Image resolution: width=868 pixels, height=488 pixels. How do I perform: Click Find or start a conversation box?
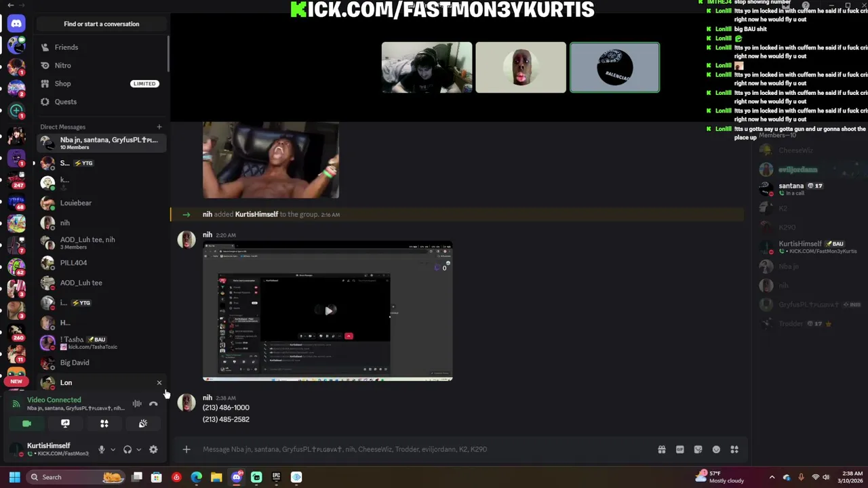point(102,24)
